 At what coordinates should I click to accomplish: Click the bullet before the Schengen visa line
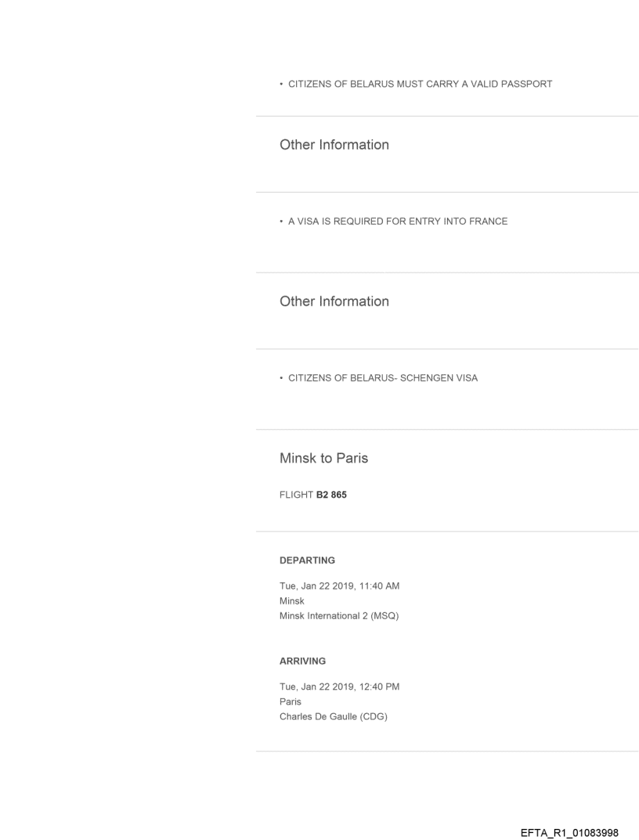pyautogui.click(x=282, y=378)
